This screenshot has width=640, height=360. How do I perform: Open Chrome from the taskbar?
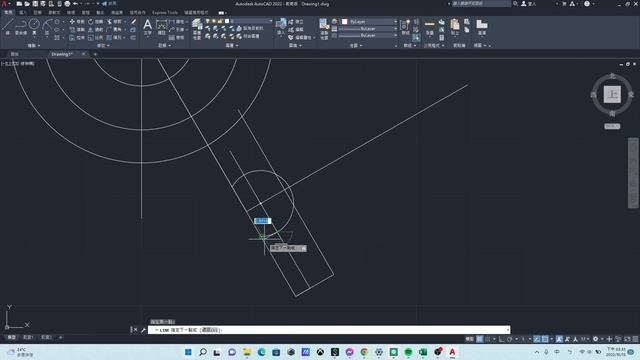(x=364, y=352)
